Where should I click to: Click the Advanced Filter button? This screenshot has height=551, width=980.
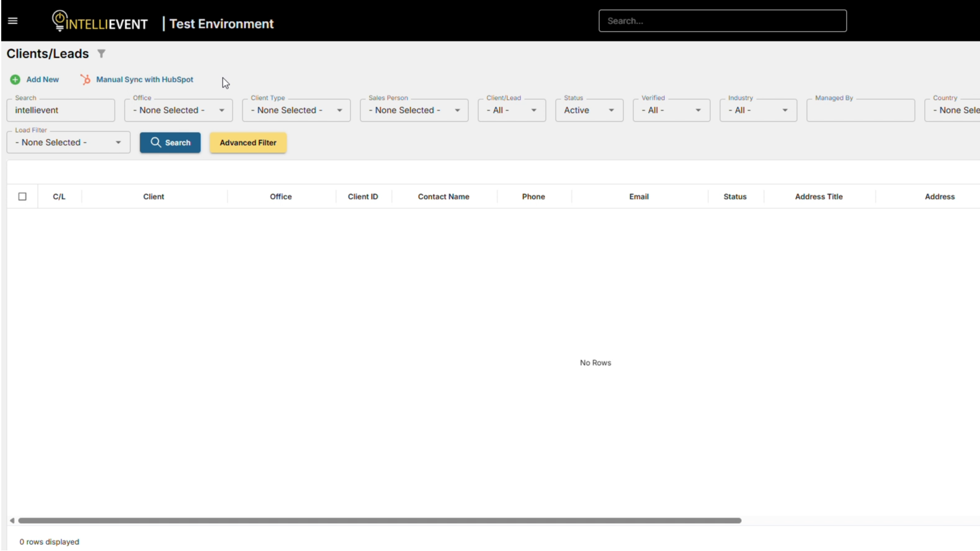point(248,143)
